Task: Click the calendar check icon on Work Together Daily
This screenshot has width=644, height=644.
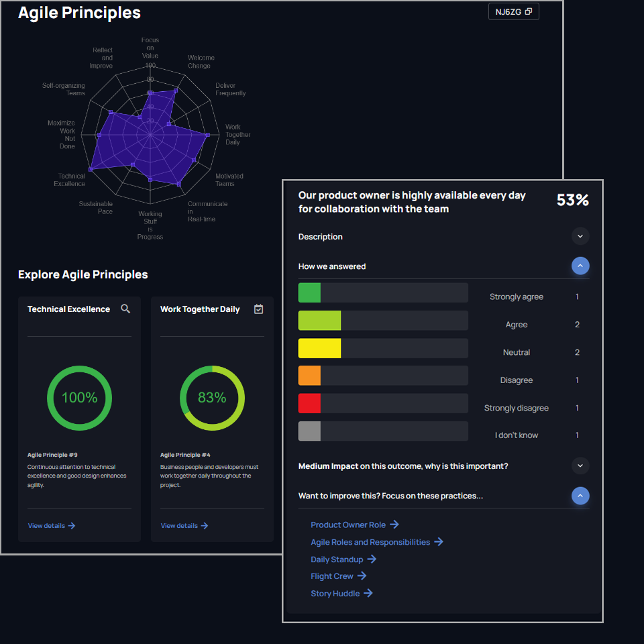Action: click(259, 309)
